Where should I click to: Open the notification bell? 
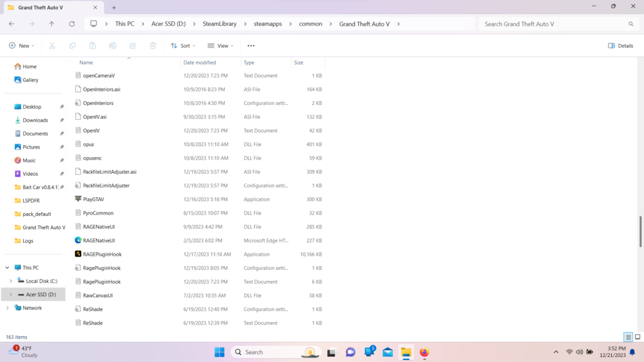pos(632,352)
